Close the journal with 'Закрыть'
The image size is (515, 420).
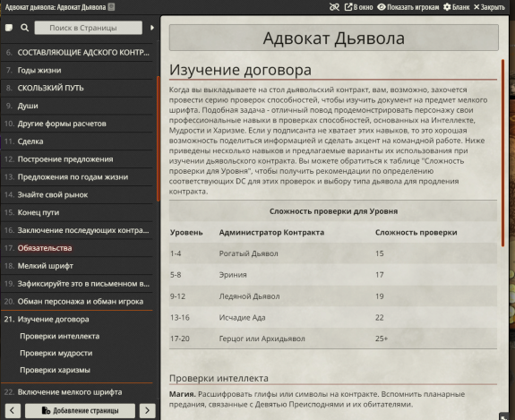pyautogui.click(x=489, y=7)
